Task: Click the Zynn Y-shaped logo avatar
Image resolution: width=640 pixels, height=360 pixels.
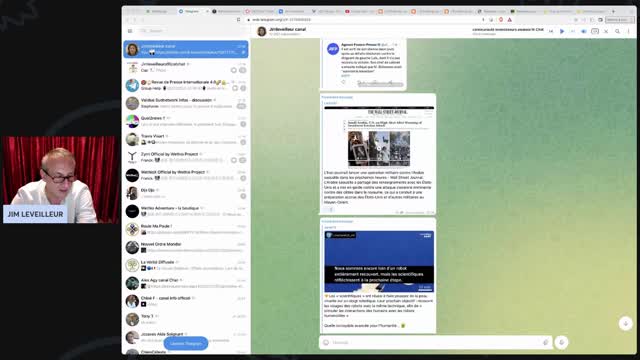Action: 132,157
